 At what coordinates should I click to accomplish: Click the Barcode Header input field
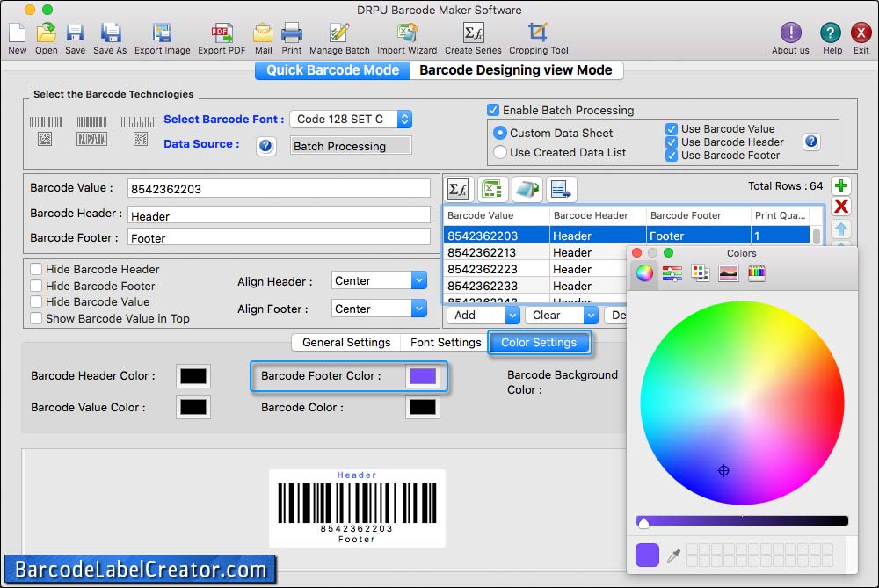pos(279,215)
